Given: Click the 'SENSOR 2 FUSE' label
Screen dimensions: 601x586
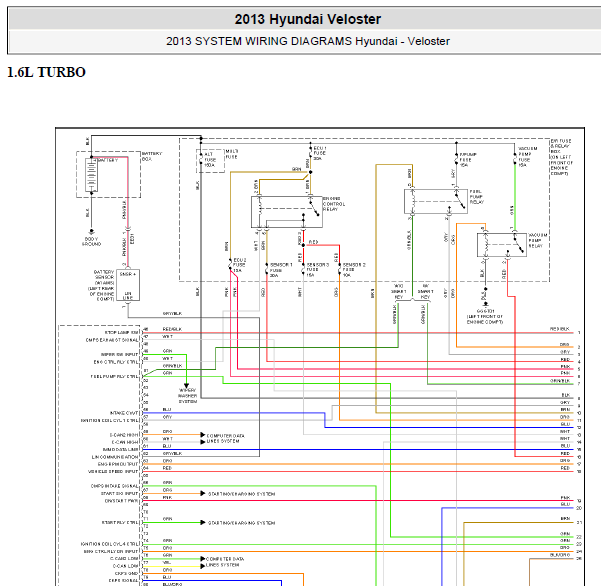Looking at the screenshot, I should (x=354, y=270).
